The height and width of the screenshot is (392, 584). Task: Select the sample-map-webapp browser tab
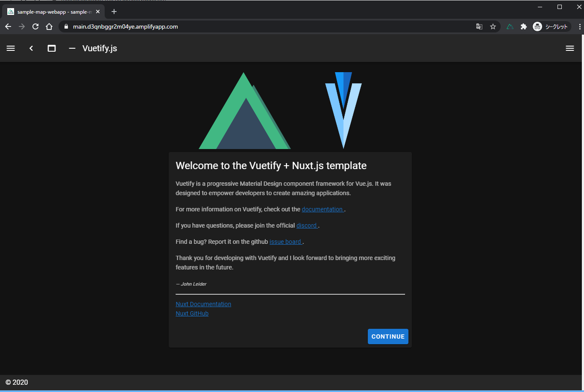(x=53, y=12)
